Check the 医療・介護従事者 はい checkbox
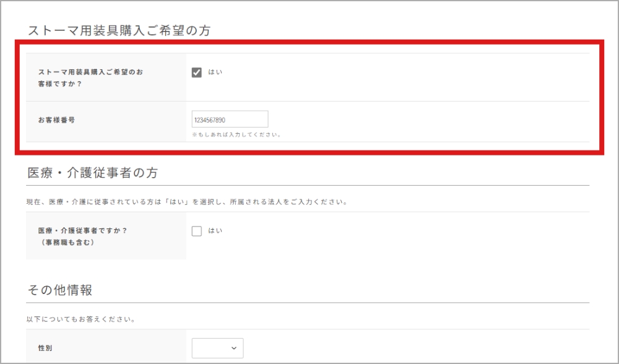 pos(197,231)
